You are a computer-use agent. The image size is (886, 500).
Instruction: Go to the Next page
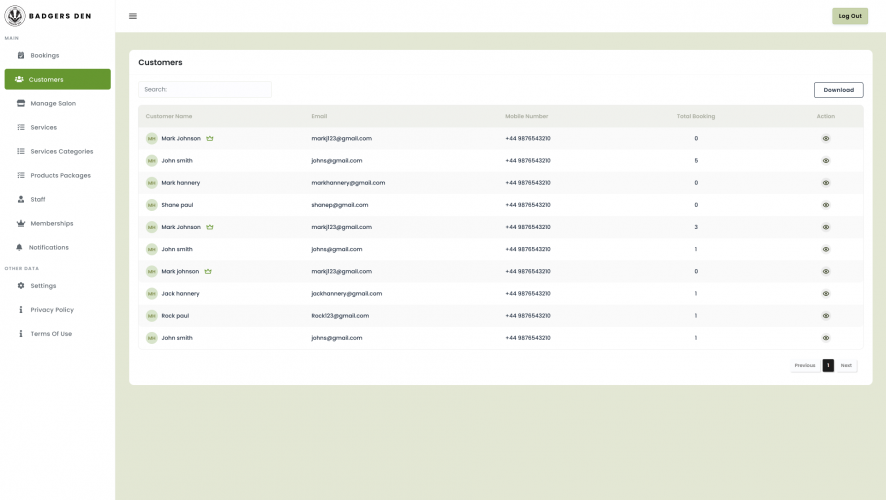[x=846, y=366]
